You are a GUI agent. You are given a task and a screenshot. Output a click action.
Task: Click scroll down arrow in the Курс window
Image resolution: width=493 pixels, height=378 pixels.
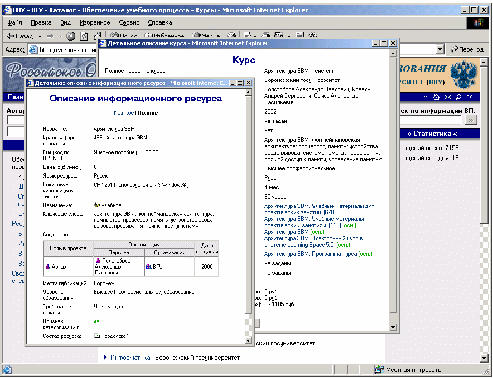(x=393, y=327)
